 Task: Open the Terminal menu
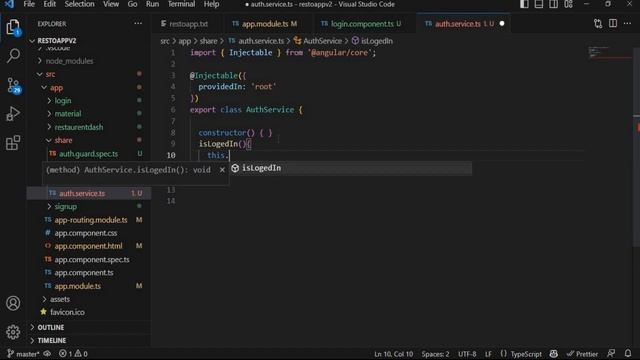point(181,4)
